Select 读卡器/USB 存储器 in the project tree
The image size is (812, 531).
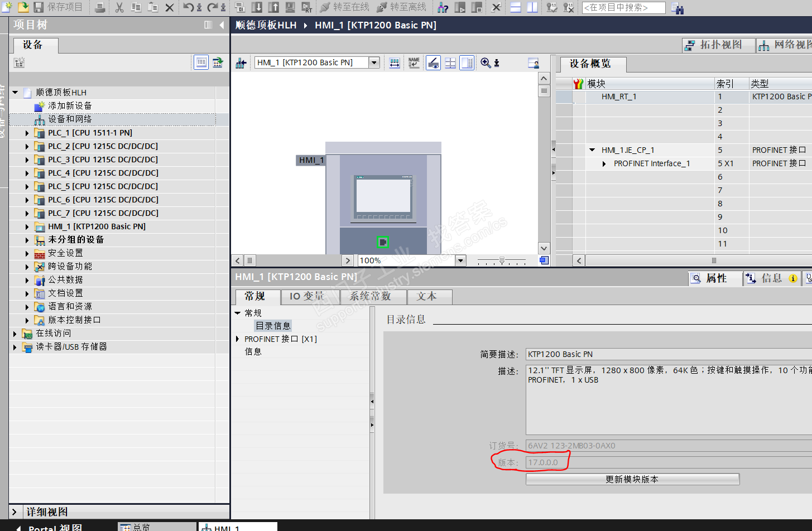pos(71,346)
